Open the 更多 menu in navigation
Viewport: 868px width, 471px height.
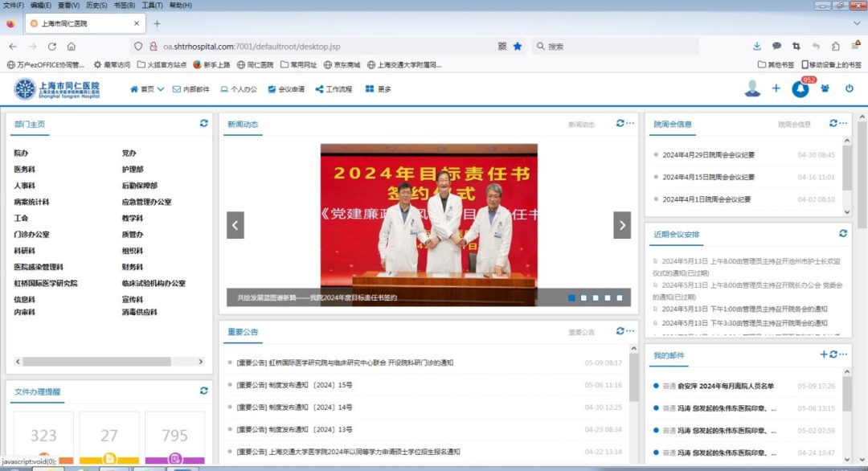(x=379, y=89)
